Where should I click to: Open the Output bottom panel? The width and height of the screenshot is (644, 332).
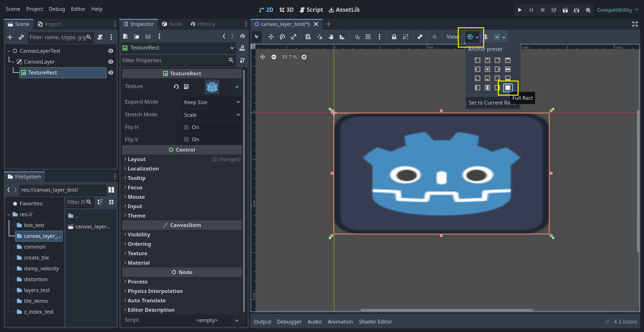[263, 322]
